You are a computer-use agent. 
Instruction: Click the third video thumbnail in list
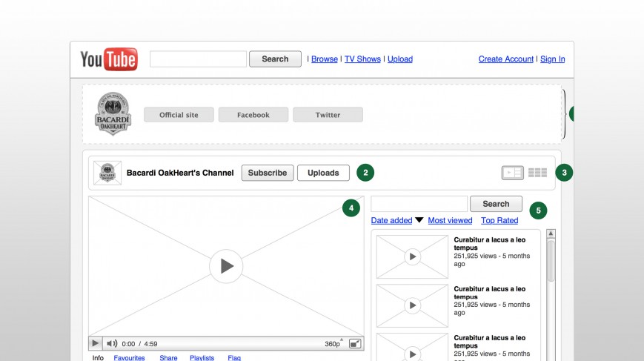(412, 347)
